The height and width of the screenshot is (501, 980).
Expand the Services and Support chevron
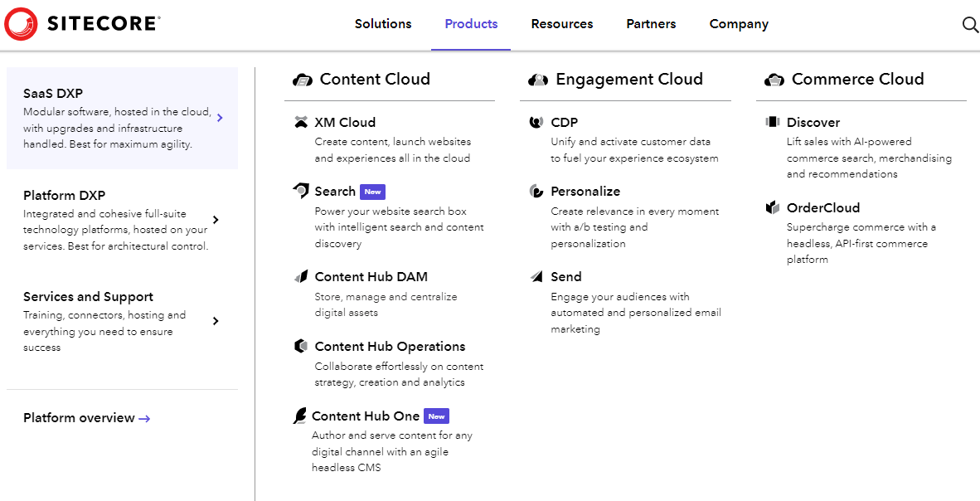(217, 321)
